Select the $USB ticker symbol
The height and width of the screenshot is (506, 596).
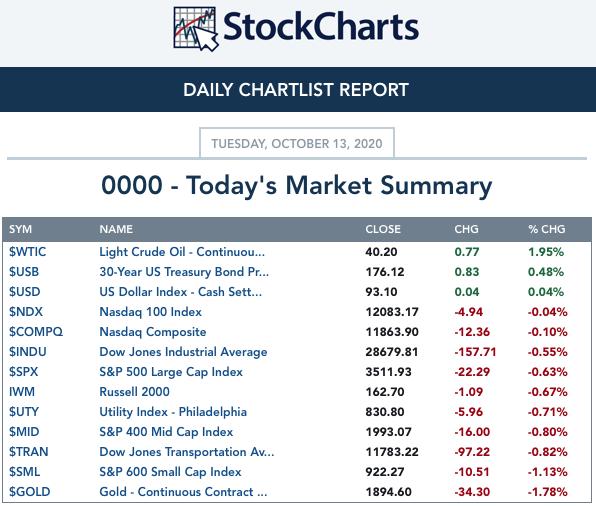[24, 272]
